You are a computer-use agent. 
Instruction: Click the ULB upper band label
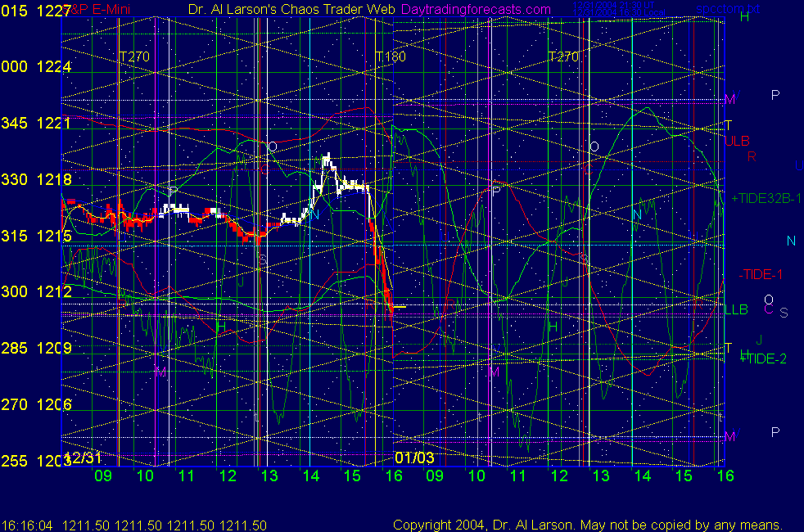[x=737, y=141]
